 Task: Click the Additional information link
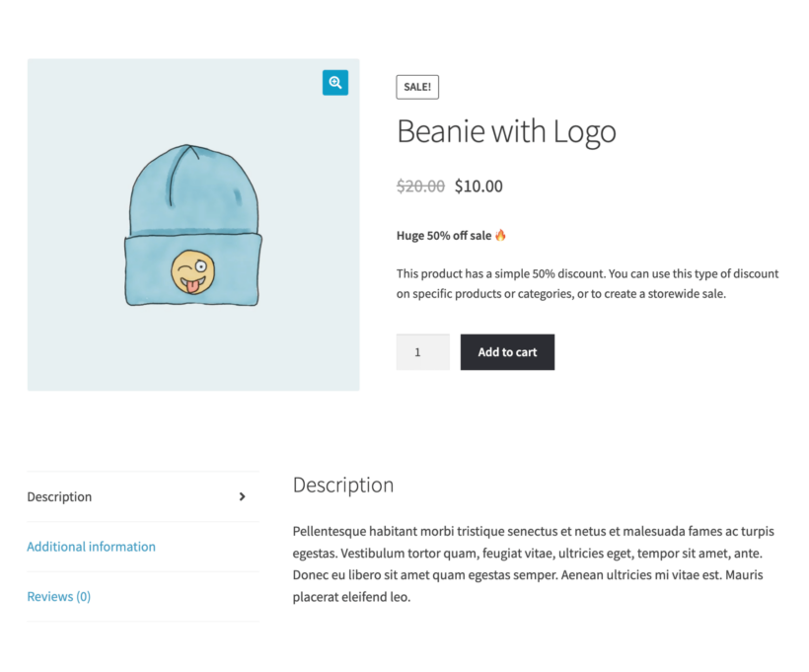(91, 546)
